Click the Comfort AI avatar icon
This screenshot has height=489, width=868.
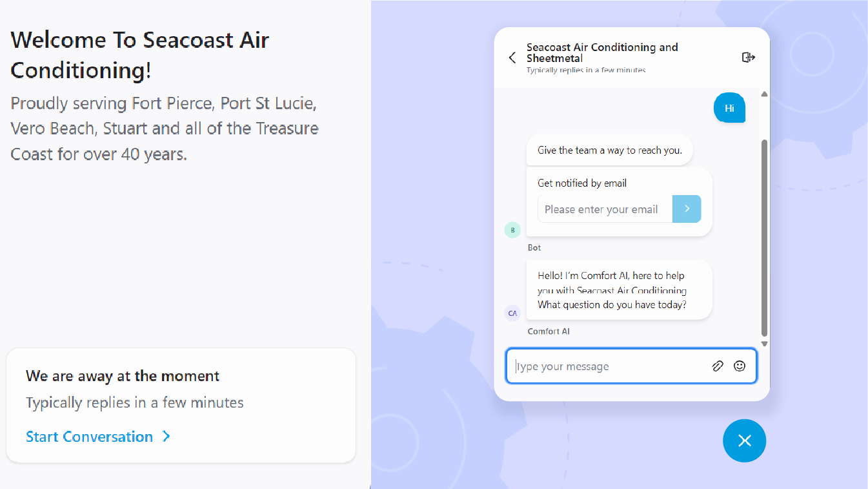512,313
